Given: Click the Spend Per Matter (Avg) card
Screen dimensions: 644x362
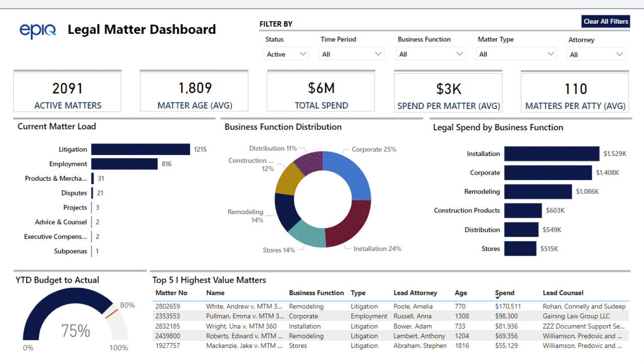Looking at the screenshot, I should (449, 93).
